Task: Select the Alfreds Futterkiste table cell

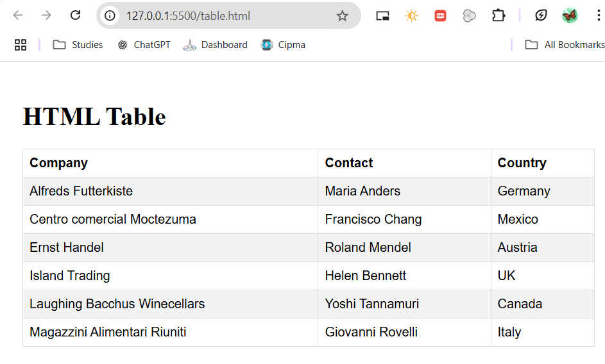Action: (x=170, y=191)
